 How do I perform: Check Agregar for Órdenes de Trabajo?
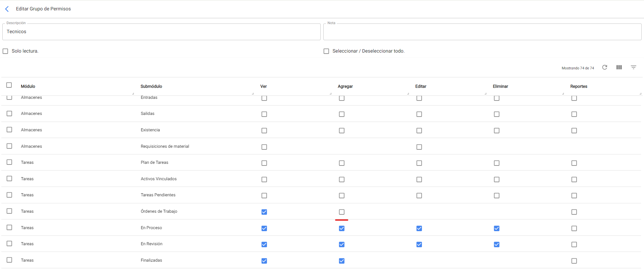[341, 212]
